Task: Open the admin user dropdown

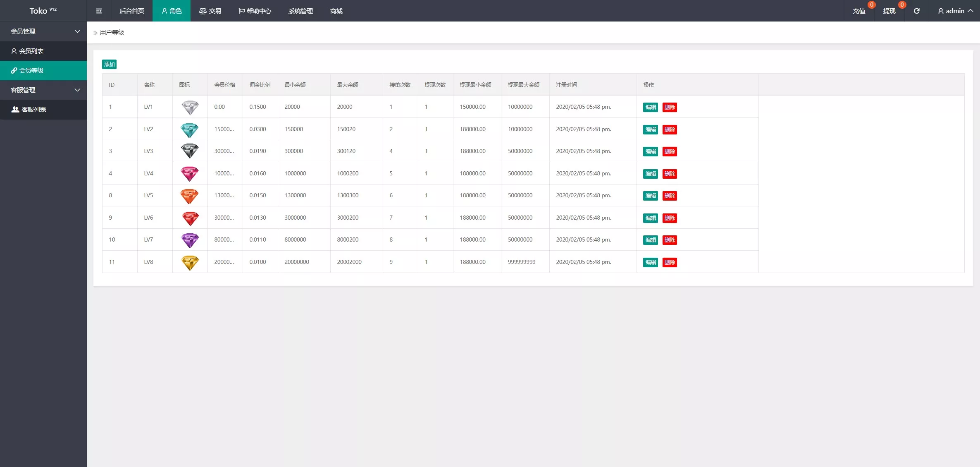Action: [955, 11]
